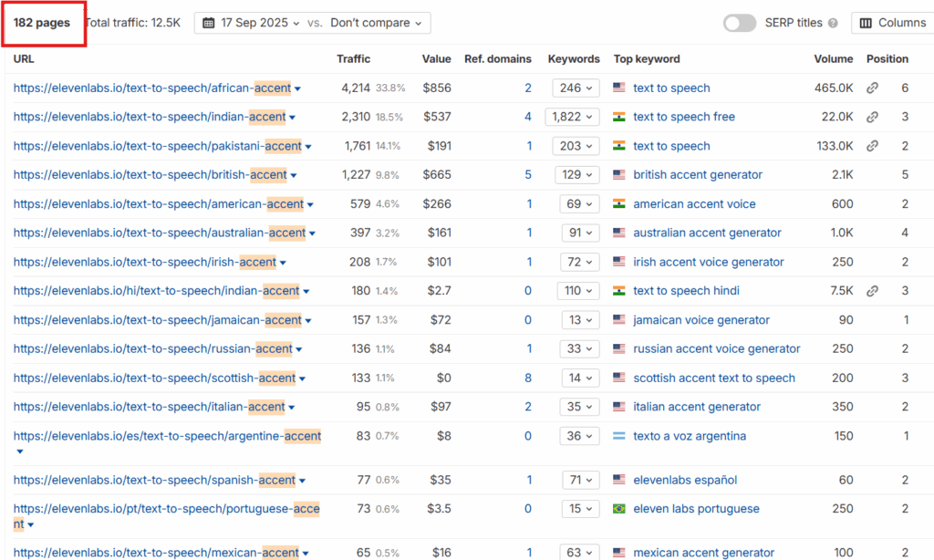Expand the 129 keywords dropdown
This screenshot has height=560, width=934.
pyautogui.click(x=576, y=174)
